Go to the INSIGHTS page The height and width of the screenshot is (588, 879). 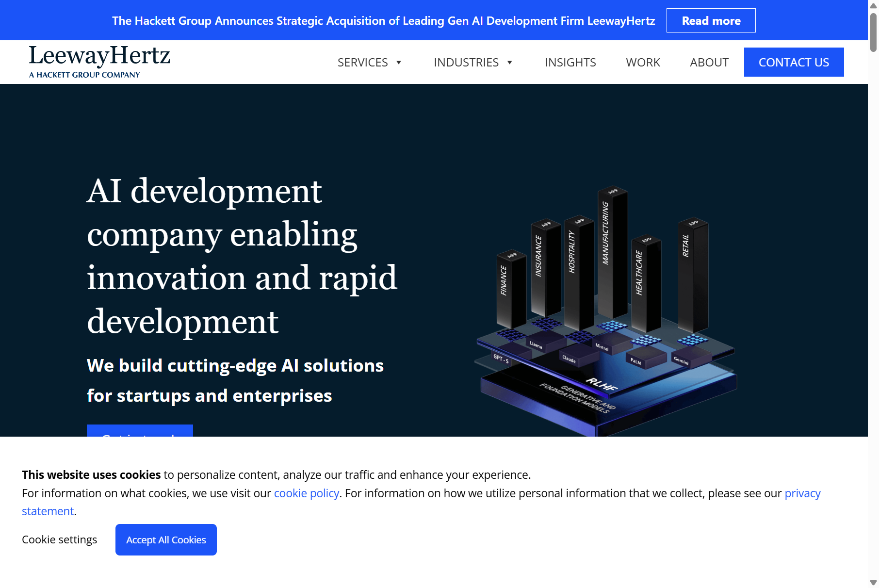click(570, 63)
